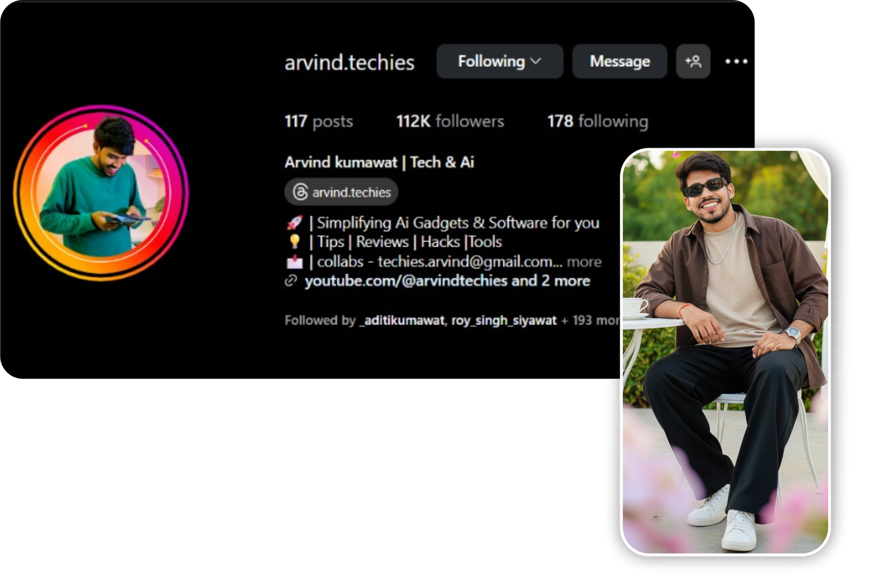The height and width of the screenshot is (588, 869).
Task: Click the rocket emoji in the bio
Action: (x=294, y=223)
